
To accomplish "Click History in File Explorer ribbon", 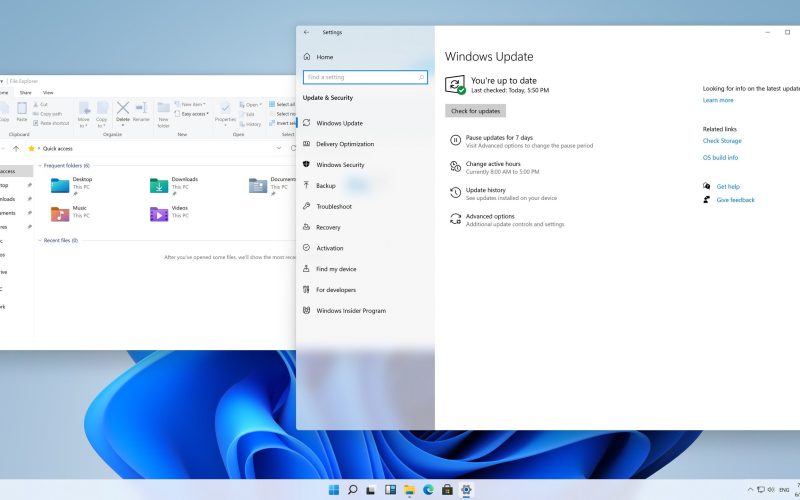I will tap(250, 124).
